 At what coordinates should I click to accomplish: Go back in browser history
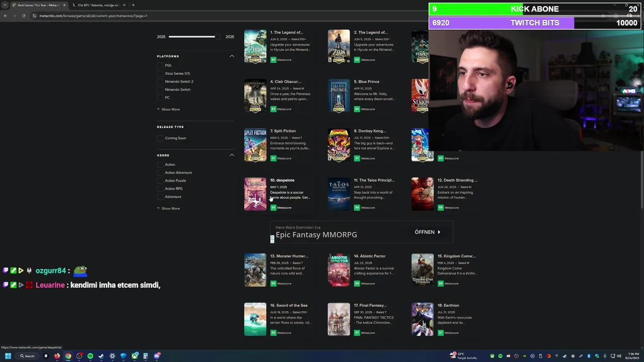[5, 16]
